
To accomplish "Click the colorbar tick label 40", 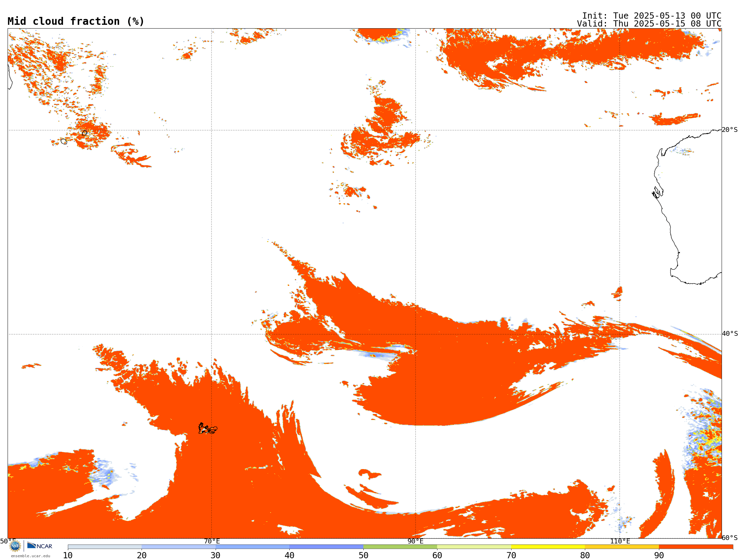I will pyautogui.click(x=289, y=556).
